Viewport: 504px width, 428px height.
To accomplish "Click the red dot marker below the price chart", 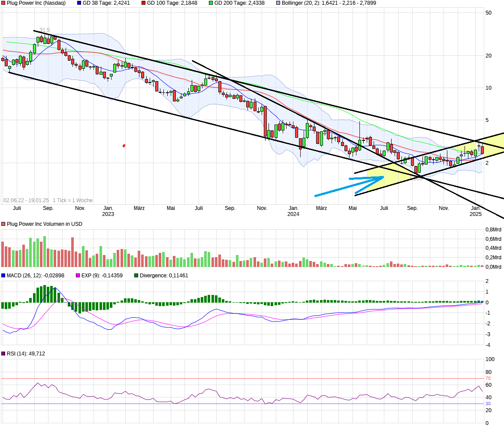I will 124,146.
